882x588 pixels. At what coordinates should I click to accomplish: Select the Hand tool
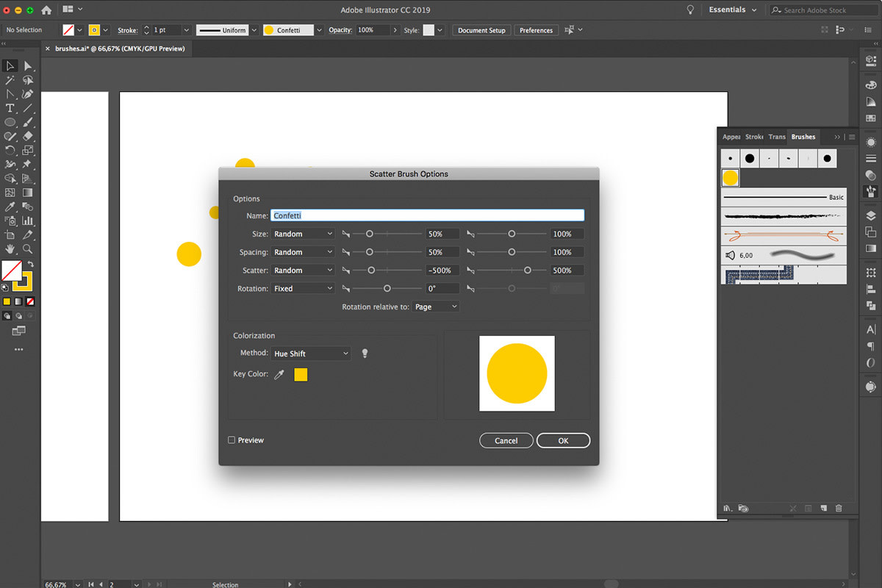[x=10, y=249]
